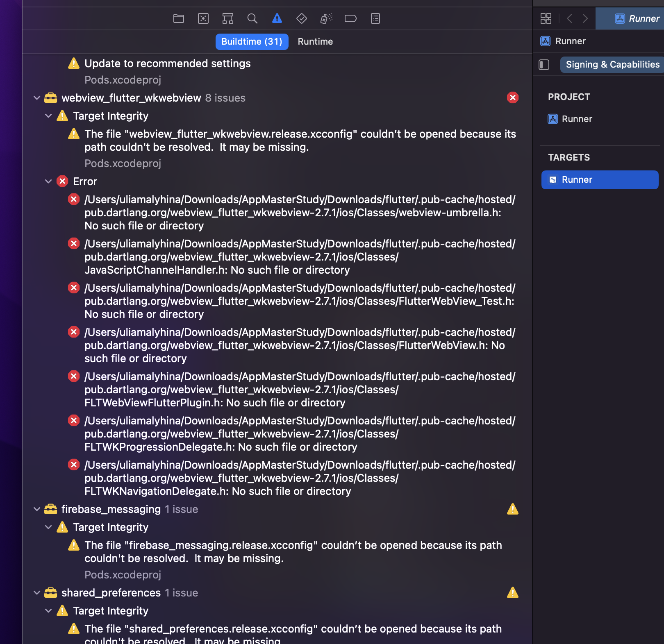Select the FlutterWebView.h No such file error

pyautogui.click(x=300, y=345)
